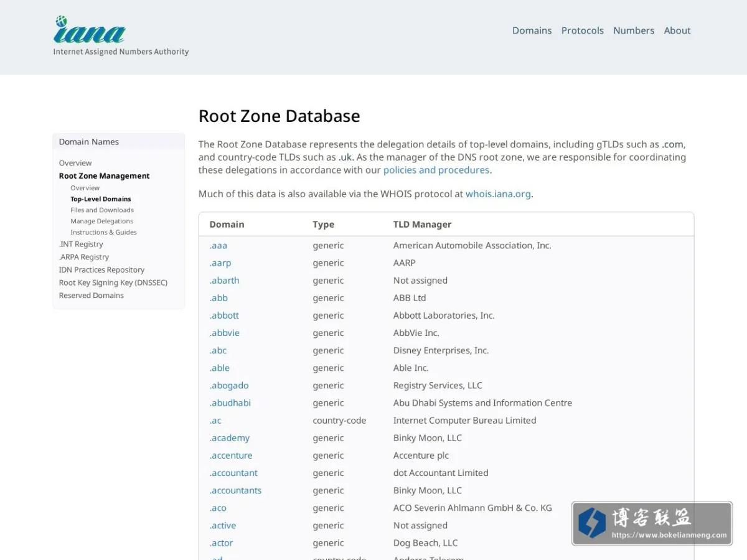Viewport: 747px width, 560px height.
Task: Open the .aarp domain entry
Action: [220, 263]
